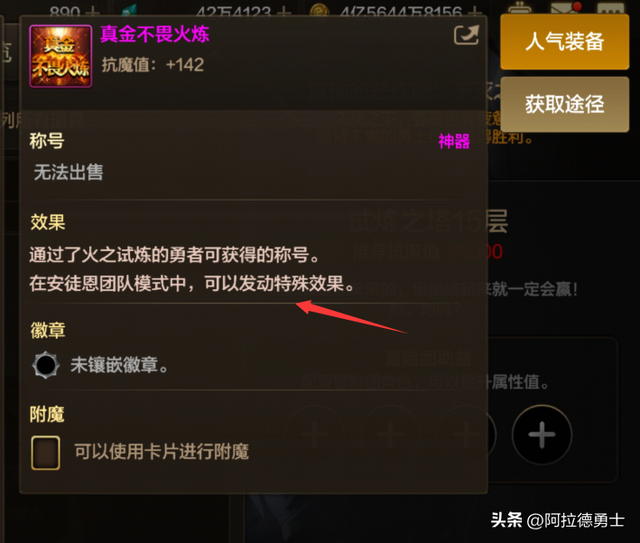Open the 人气装备 button

pyautogui.click(x=564, y=42)
